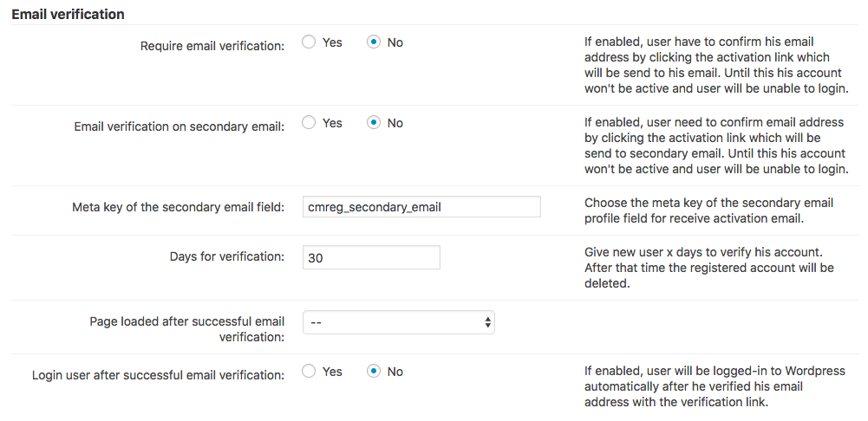Select No for Require email verification
868x421 pixels.
pyautogui.click(x=374, y=42)
